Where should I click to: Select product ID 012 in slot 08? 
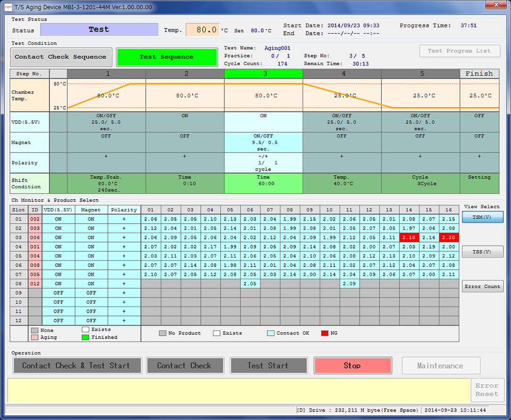tap(35, 283)
